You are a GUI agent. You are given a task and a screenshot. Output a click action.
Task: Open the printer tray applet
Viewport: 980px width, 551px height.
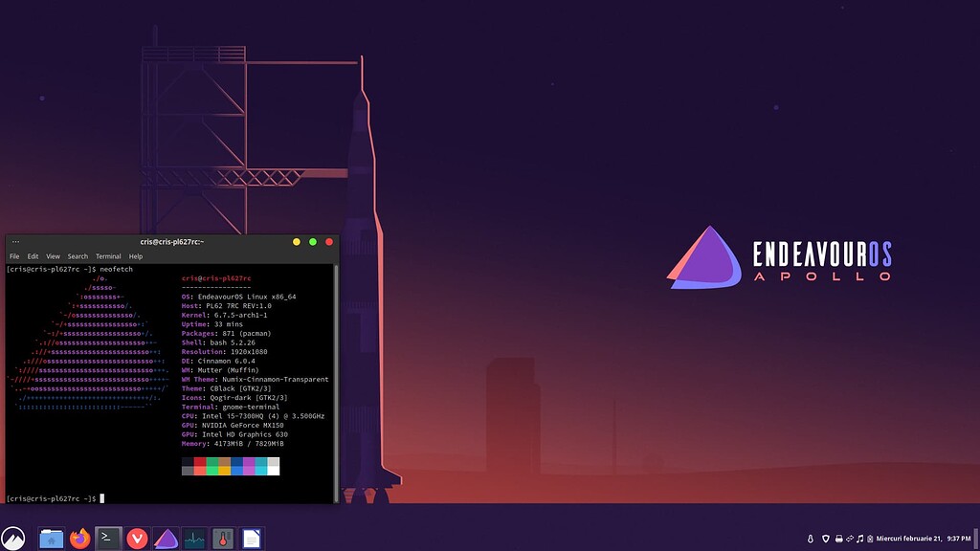pos(837,539)
